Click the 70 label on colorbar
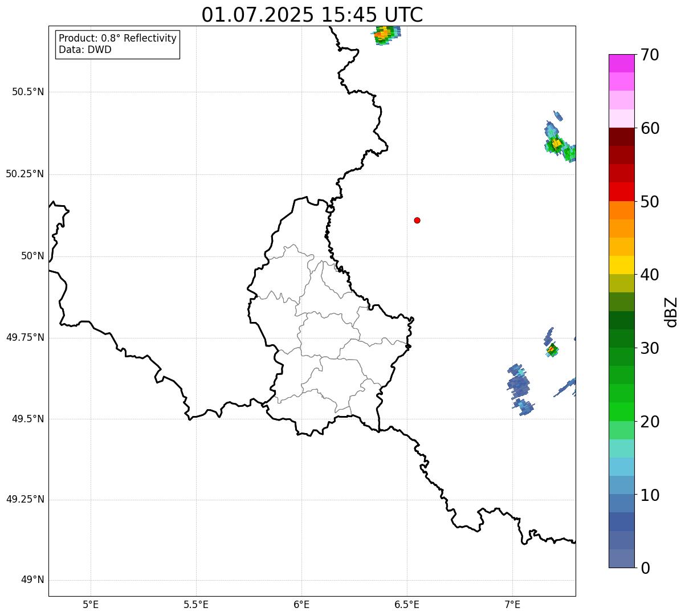 coord(650,55)
